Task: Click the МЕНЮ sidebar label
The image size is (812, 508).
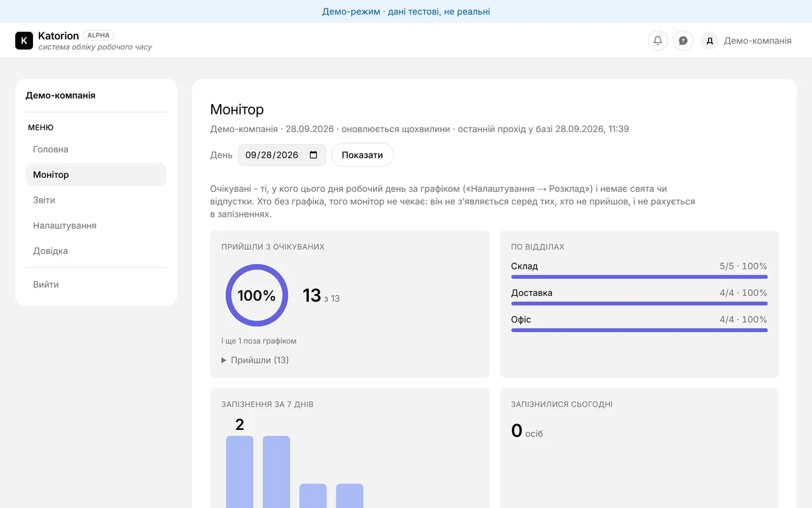Action: [41, 128]
